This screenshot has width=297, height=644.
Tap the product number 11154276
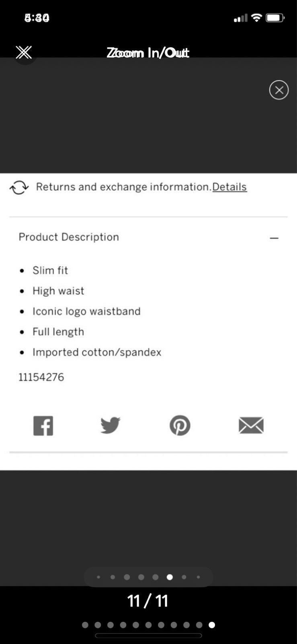click(x=41, y=377)
